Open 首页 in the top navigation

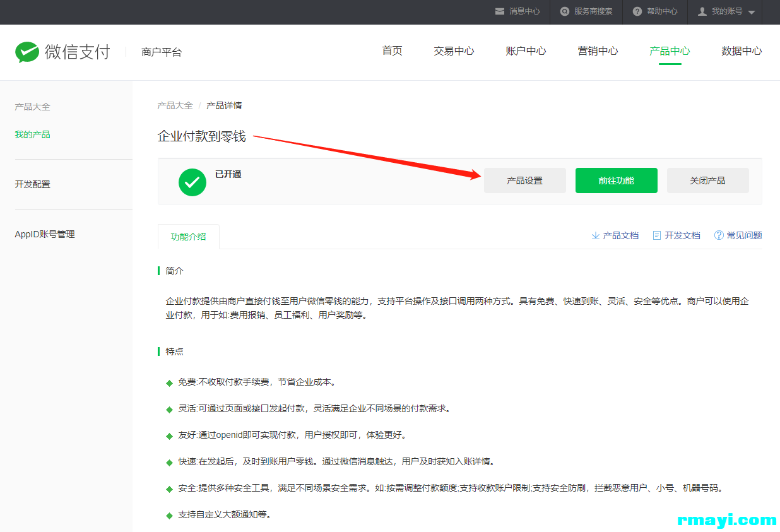point(392,51)
